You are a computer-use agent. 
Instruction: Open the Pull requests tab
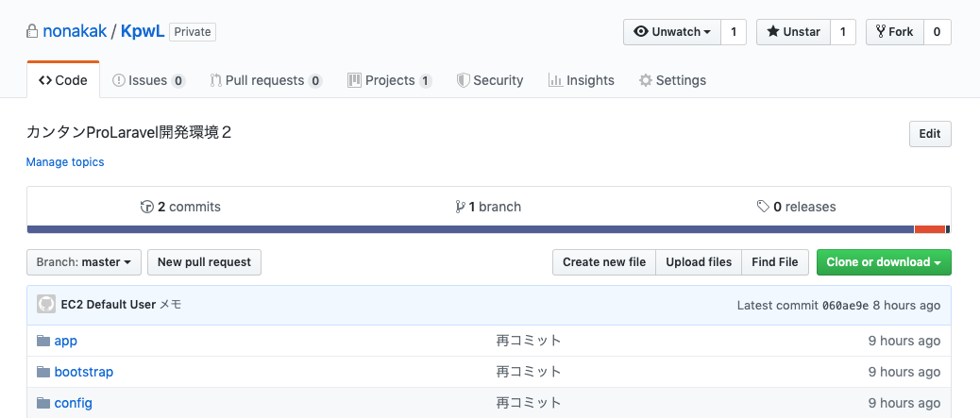pyautogui.click(x=265, y=80)
